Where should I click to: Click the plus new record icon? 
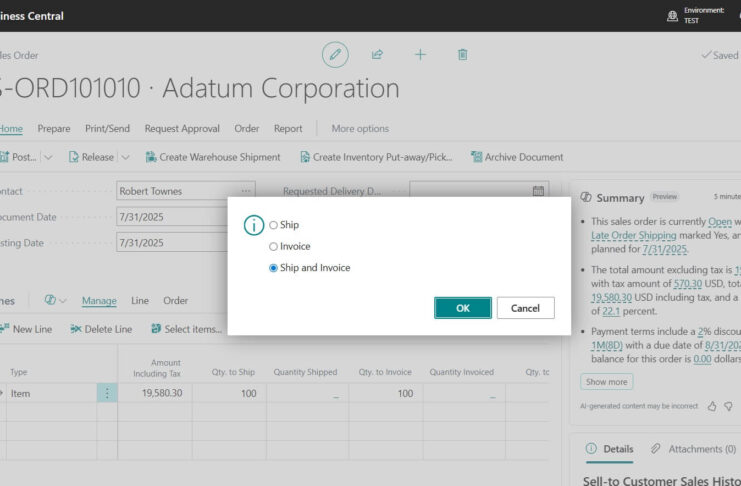click(420, 55)
